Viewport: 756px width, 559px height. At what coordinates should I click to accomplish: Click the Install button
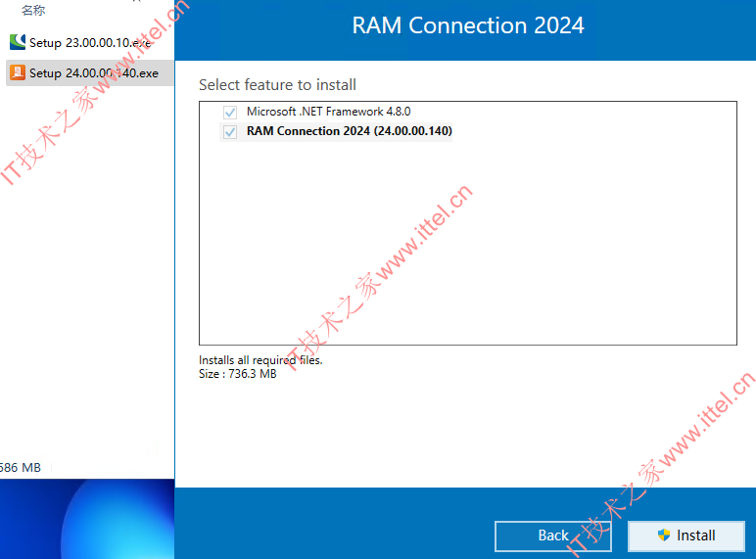coord(686,536)
